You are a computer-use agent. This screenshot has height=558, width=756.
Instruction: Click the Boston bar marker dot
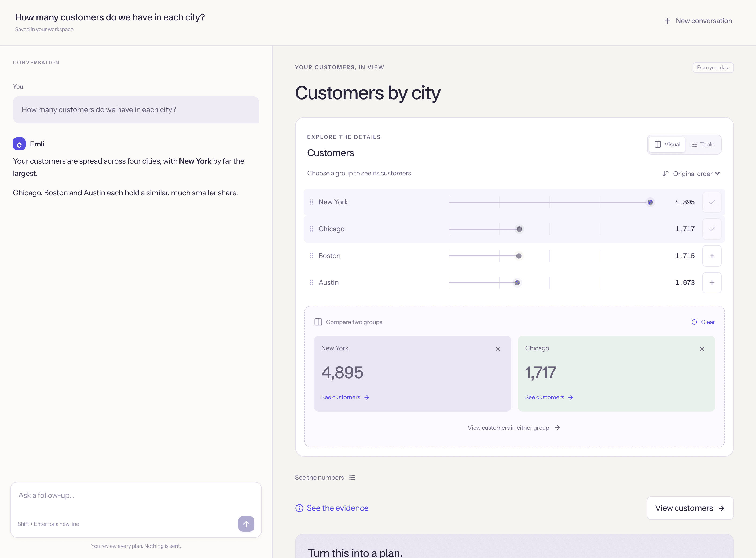pyautogui.click(x=519, y=256)
